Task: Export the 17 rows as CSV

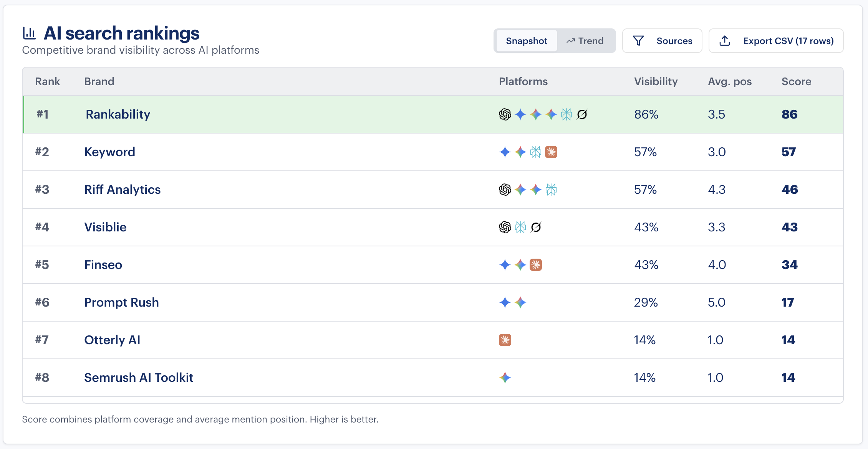Action: [776, 41]
